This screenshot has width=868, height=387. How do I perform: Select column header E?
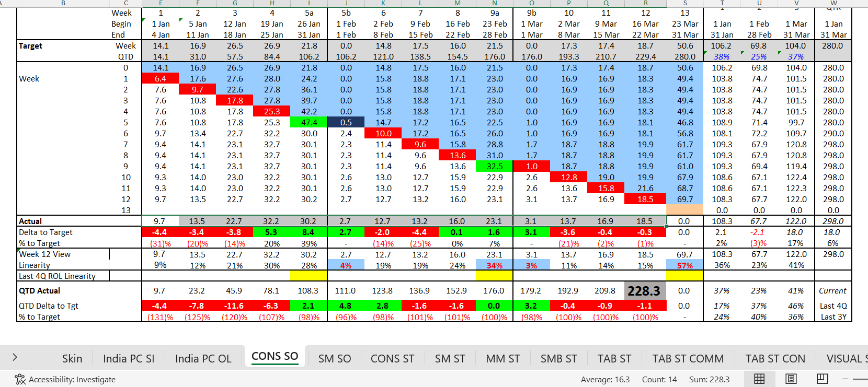point(161,3)
